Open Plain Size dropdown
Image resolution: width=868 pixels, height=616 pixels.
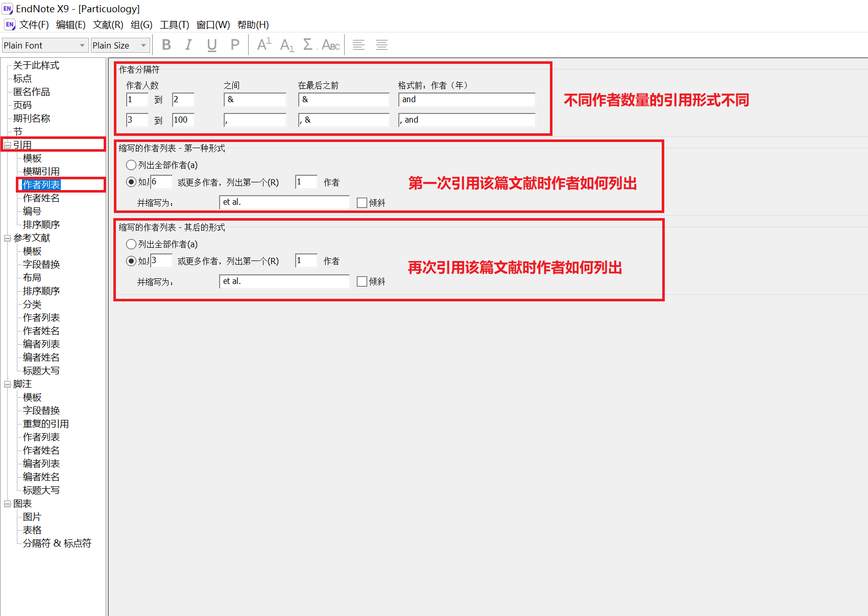pyautogui.click(x=120, y=45)
